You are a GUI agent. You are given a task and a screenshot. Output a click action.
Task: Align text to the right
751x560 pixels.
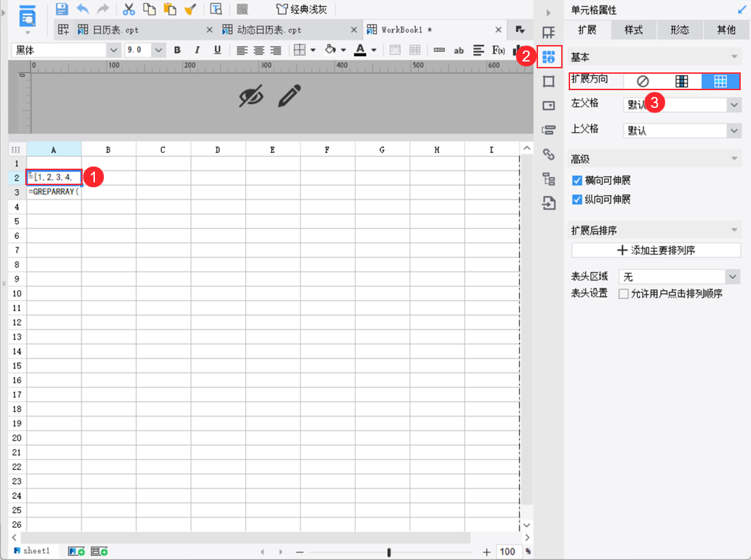pyautogui.click(x=275, y=51)
